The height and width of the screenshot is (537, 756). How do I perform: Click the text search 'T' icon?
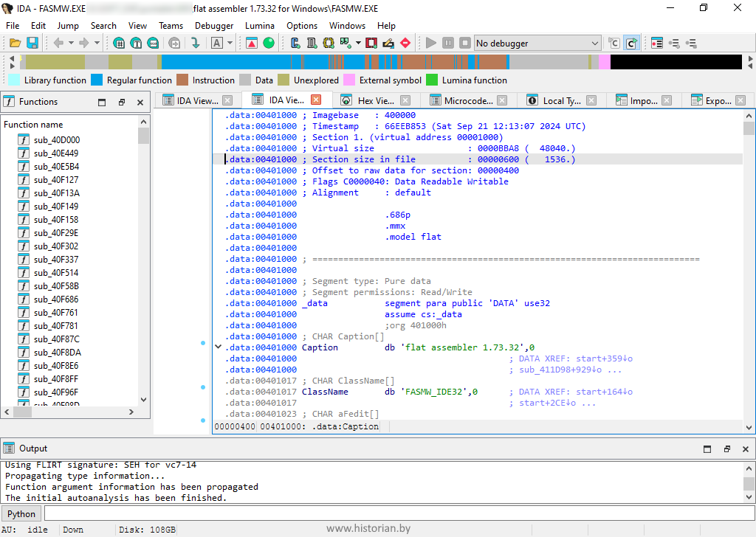(x=136, y=44)
